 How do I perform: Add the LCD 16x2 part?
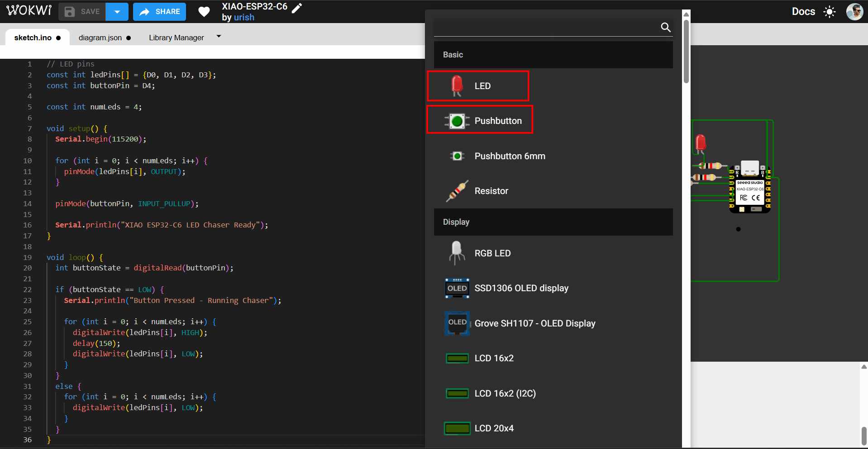tap(553, 358)
